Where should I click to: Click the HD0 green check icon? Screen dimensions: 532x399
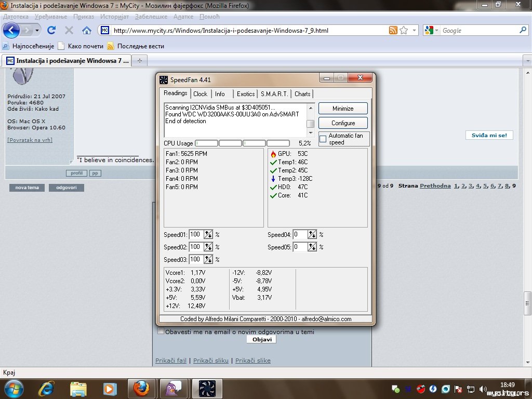[273, 187]
